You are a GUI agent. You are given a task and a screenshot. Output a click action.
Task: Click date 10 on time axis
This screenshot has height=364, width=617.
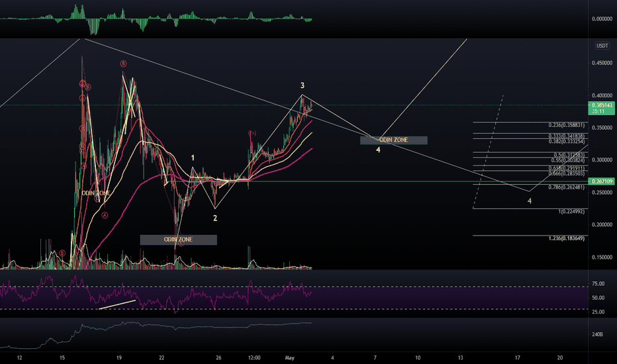pyautogui.click(x=418, y=357)
